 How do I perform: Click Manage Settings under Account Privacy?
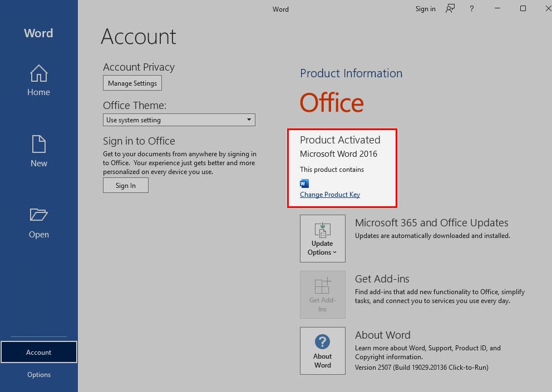point(132,83)
